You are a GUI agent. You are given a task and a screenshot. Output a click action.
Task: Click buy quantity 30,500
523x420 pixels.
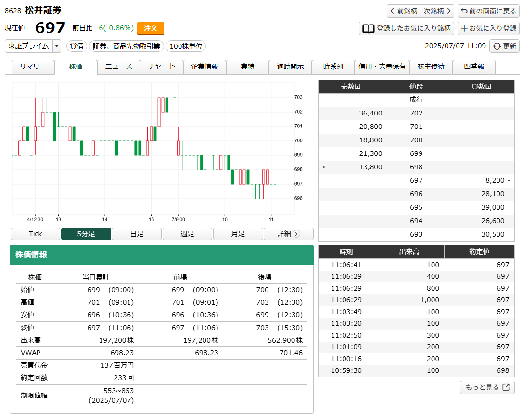493,234
